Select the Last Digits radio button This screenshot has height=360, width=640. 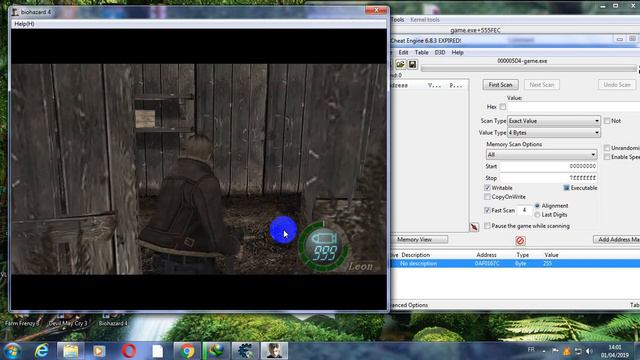[537, 215]
